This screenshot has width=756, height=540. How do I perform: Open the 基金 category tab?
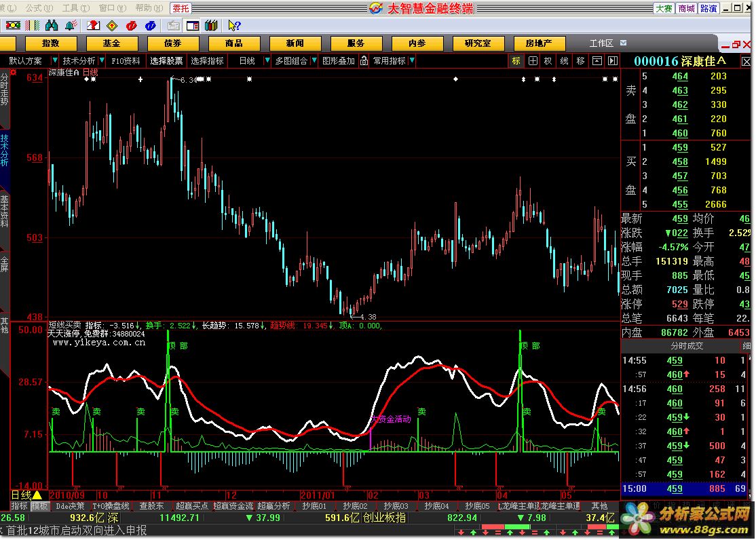[x=112, y=43]
